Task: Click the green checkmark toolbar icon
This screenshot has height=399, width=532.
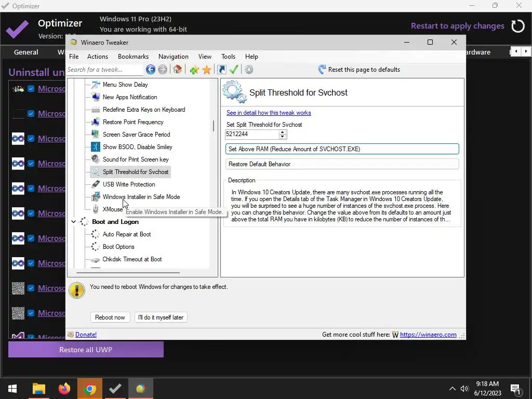Action: [234, 70]
